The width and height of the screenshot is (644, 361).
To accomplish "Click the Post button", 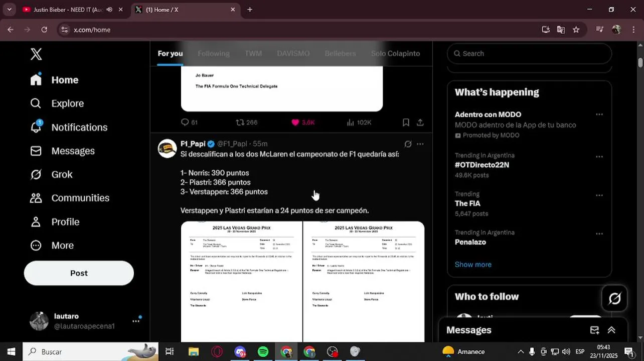I will [79, 273].
